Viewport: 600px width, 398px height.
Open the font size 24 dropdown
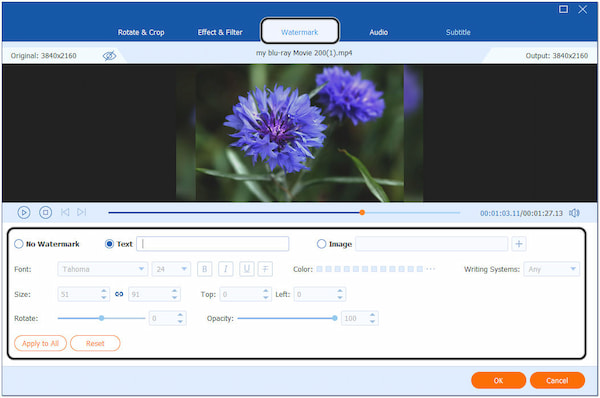[171, 269]
